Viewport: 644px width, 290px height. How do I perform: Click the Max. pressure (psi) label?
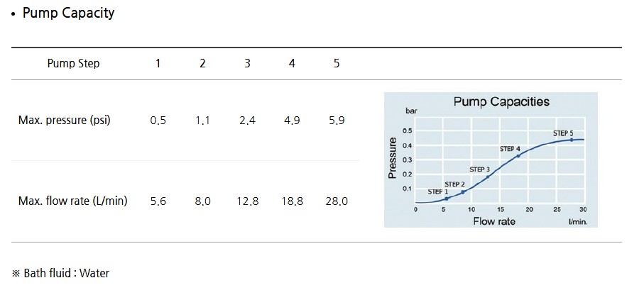pos(64,121)
